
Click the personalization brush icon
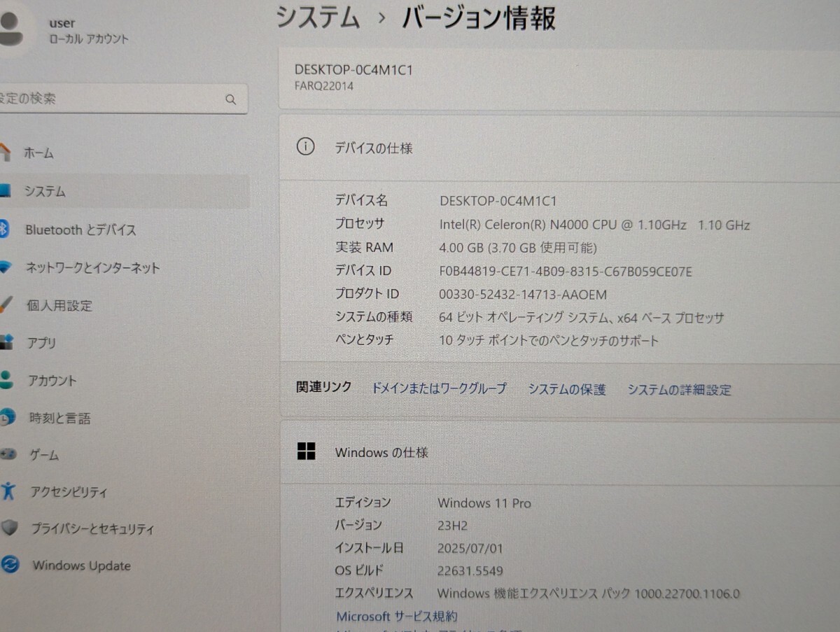pyautogui.click(x=6, y=305)
